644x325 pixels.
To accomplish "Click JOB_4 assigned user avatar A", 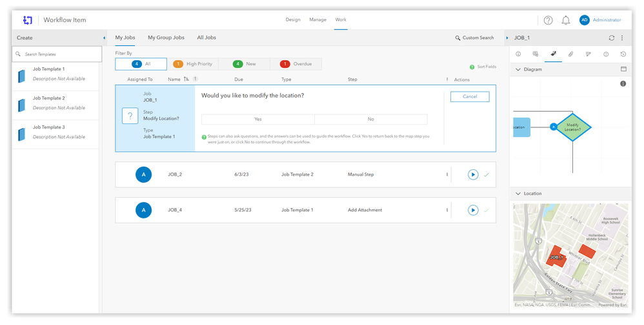I will click(x=143, y=210).
